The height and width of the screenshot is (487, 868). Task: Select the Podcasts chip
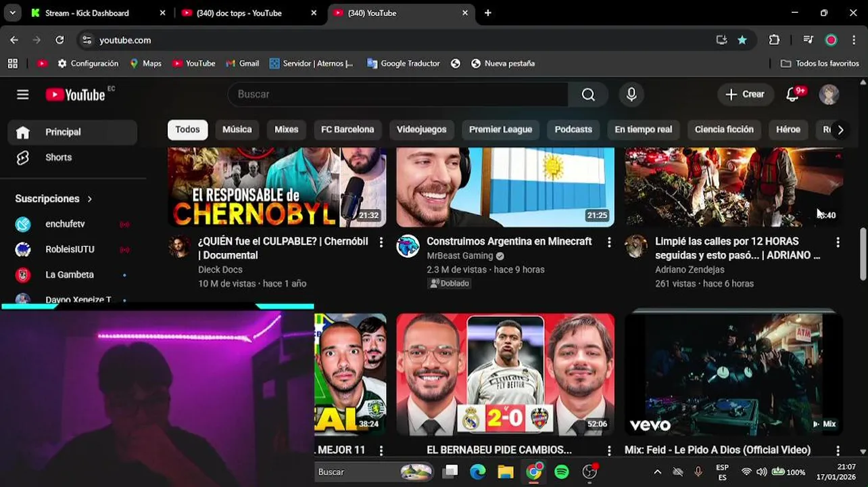pos(573,130)
